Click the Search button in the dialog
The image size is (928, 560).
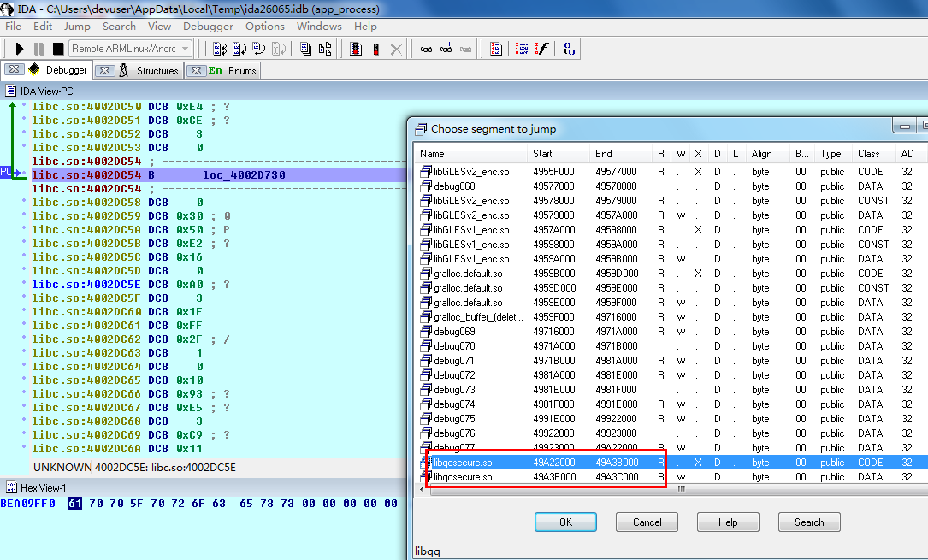[809, 522]
